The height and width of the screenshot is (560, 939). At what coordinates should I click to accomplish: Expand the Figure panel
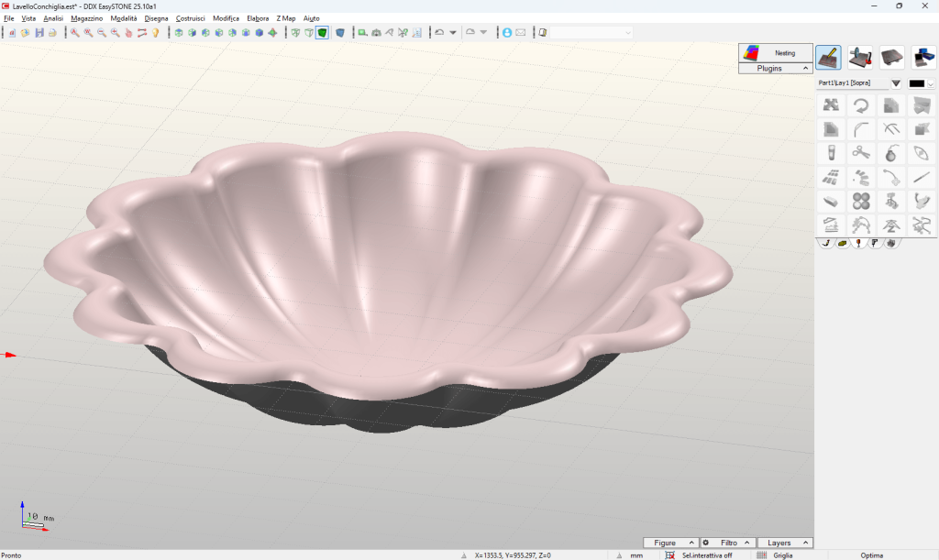(670, 543)
